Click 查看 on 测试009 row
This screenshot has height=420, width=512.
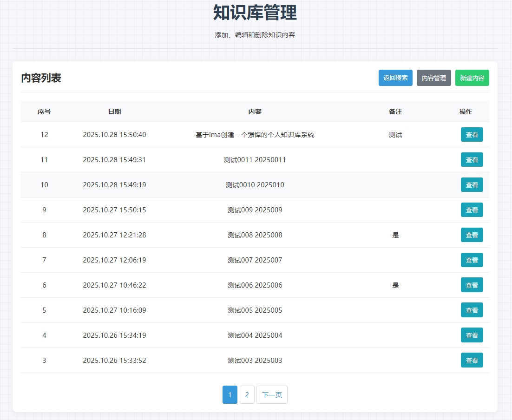tap(472, 210)
